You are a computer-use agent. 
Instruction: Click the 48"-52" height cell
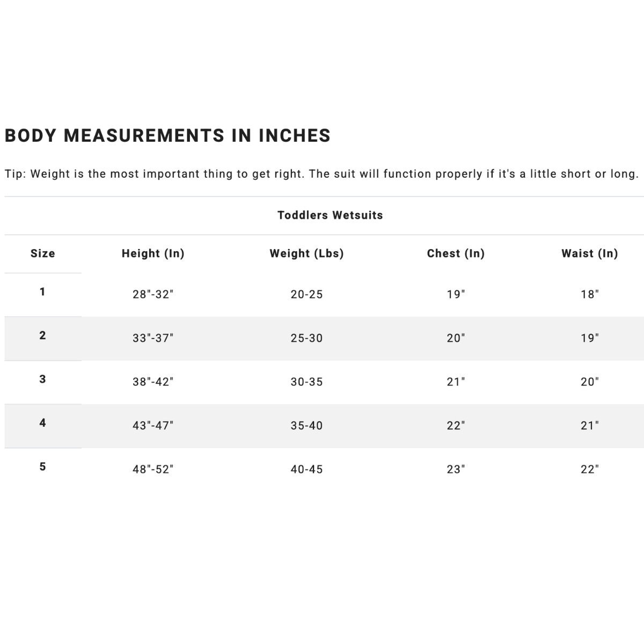153,469
